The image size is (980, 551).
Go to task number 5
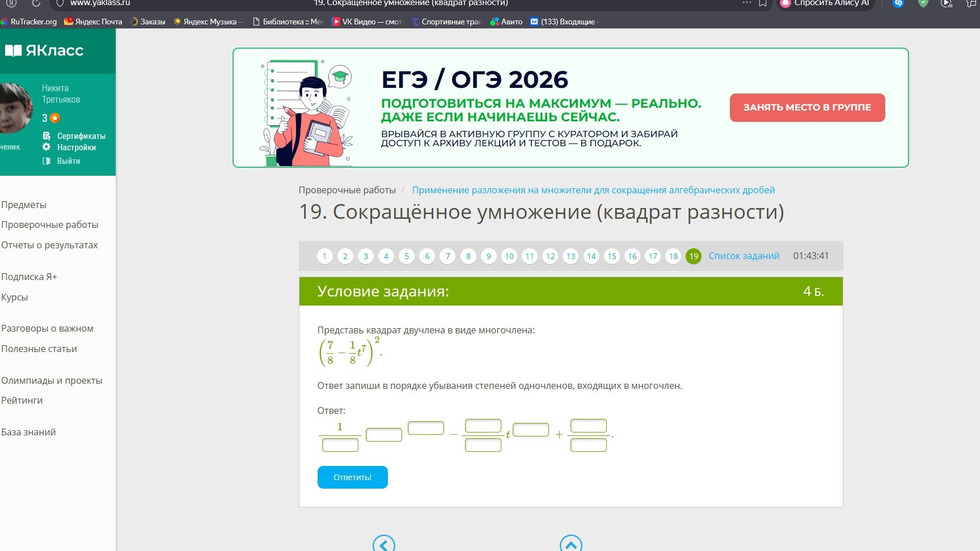pyautogui.click(x=407, y=256)
